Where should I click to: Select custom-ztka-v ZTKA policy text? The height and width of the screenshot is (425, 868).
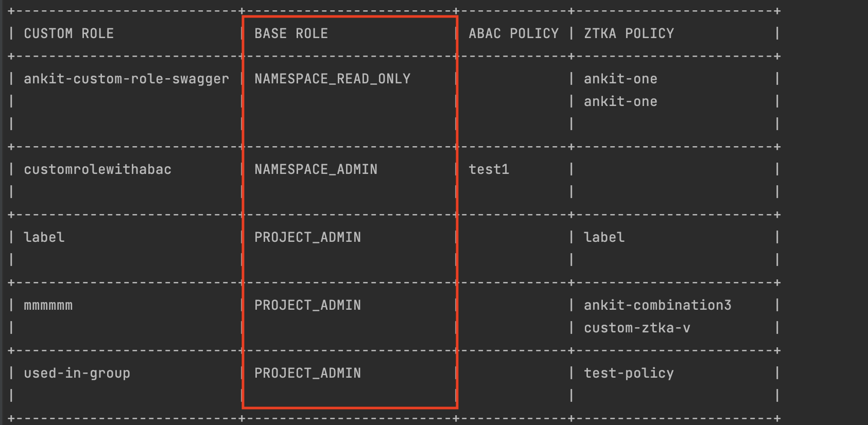coord(637,328)
